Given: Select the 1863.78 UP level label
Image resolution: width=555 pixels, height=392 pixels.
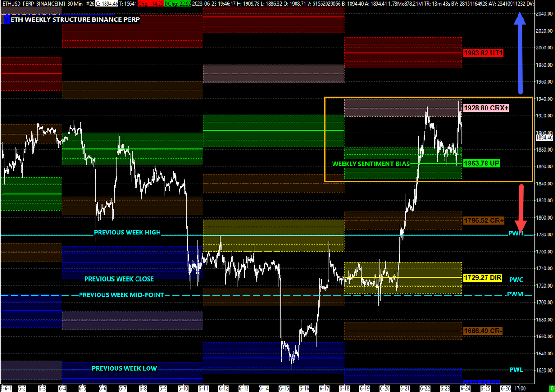Looking at the screenshot, I should click(x=481, y=163).
